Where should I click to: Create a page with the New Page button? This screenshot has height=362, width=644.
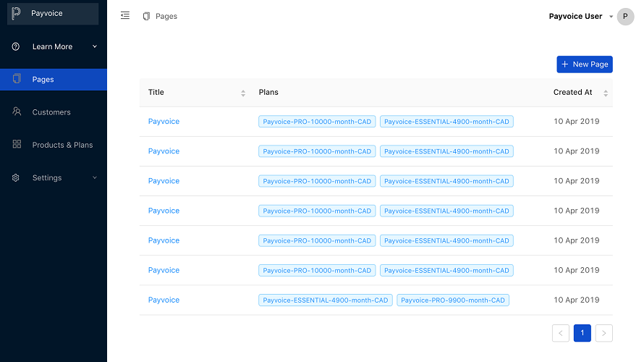[x=585, y=64]
